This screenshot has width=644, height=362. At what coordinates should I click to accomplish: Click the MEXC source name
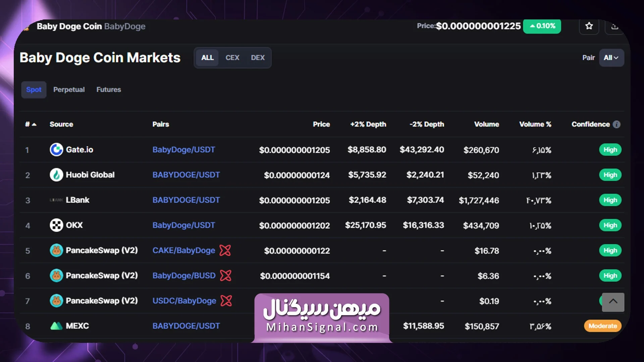(77, 326)
